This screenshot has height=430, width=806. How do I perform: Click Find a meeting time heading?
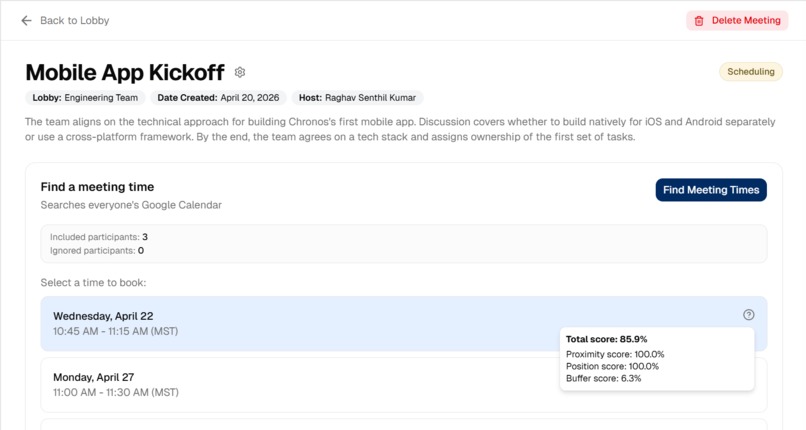coord(97,187)
